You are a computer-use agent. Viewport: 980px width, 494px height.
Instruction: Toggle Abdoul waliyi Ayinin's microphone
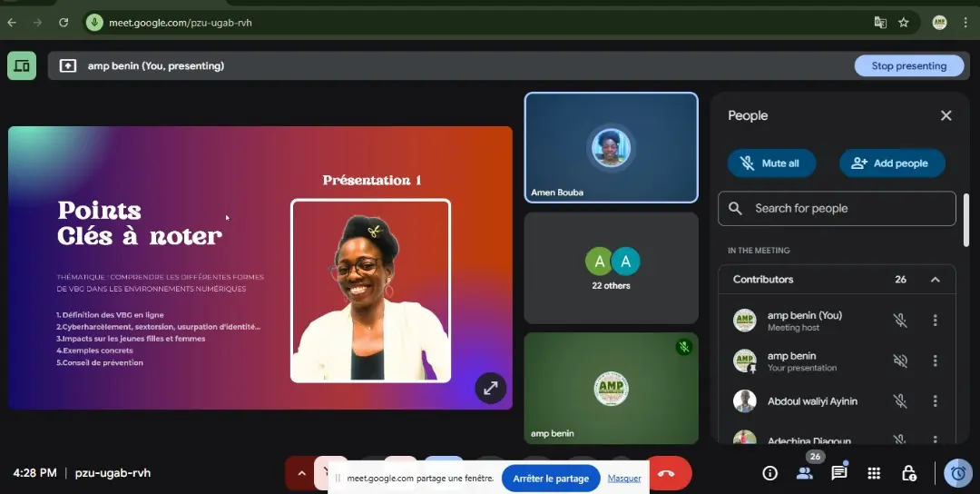[x=899, y=400]
